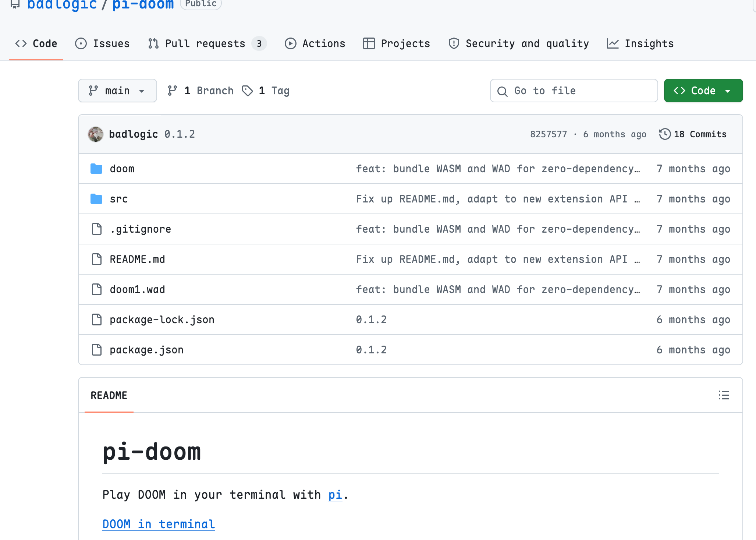Open badlogic author link in commit bar
Image resolution: width=756 pixels, height=540 pixels.
(134, 134)
